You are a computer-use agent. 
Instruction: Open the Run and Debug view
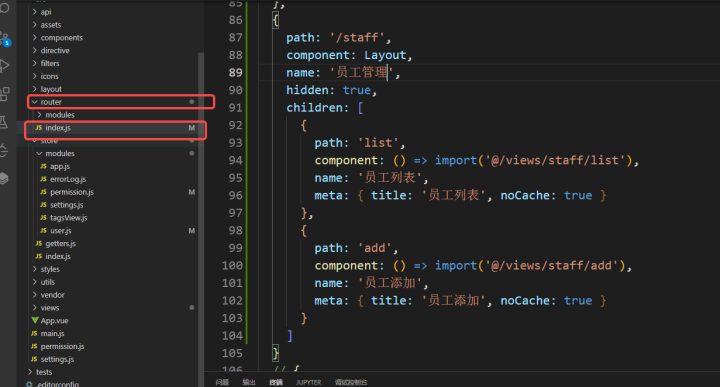pos(4,65)
